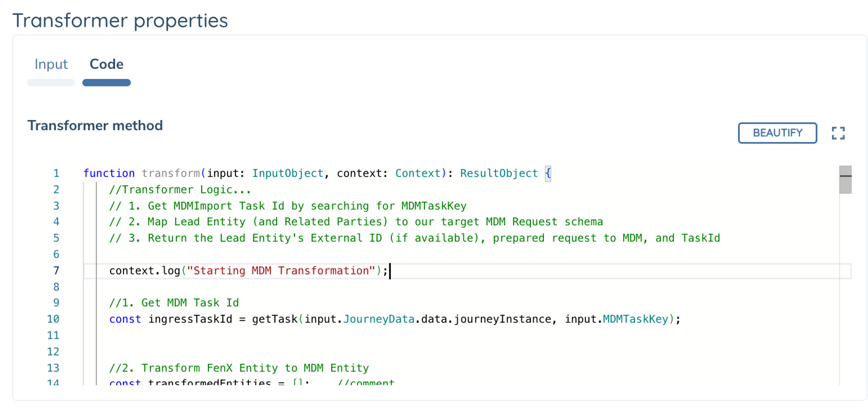Click the Code step progress bar
This screenshot has width=868, height=408.
coord(106,83)
